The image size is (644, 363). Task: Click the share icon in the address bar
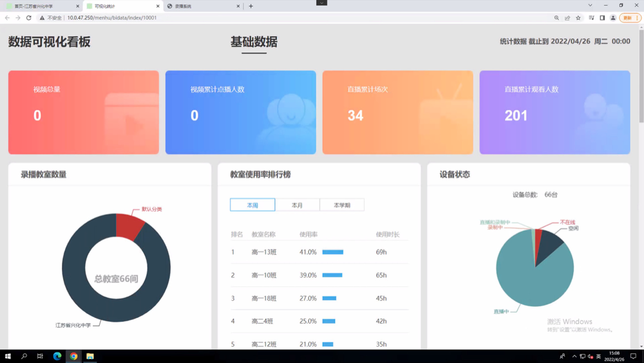[567, 18]
